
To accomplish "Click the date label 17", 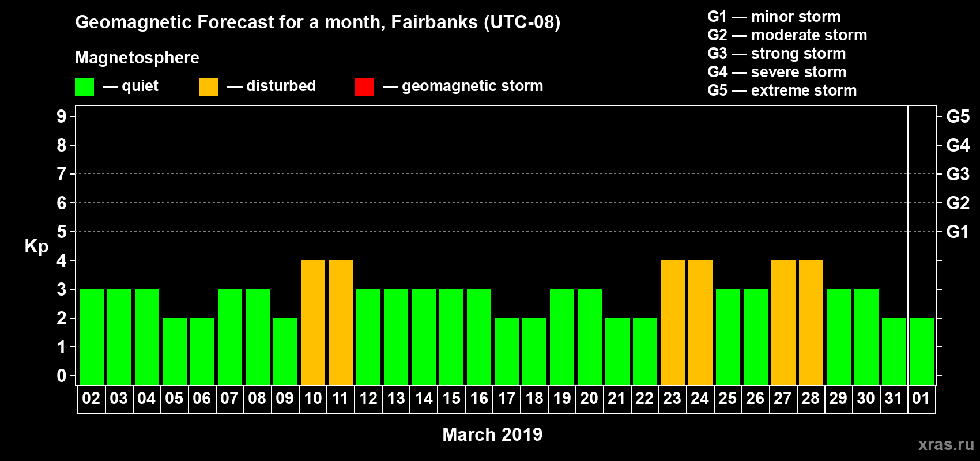I will (x=506, y=398).
